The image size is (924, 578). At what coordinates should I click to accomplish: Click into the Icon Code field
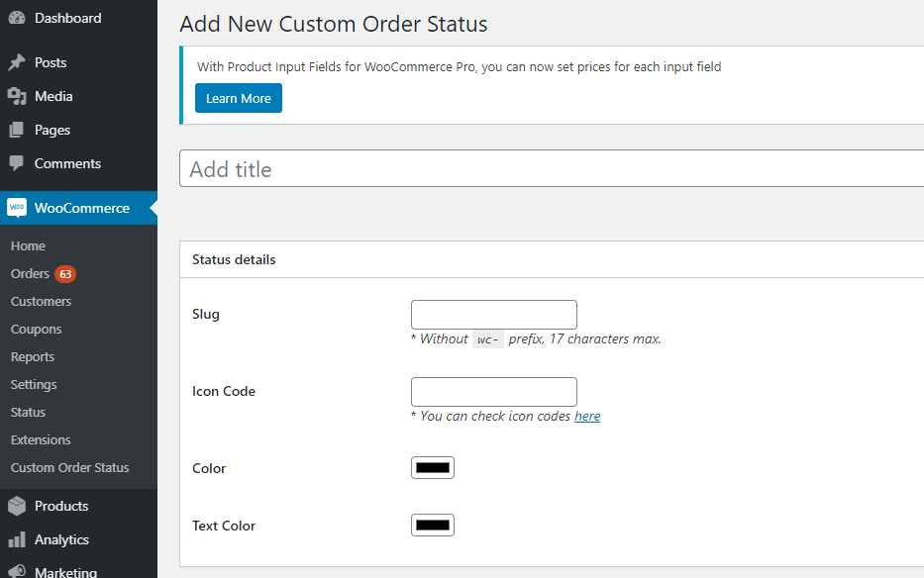[493, 392]
